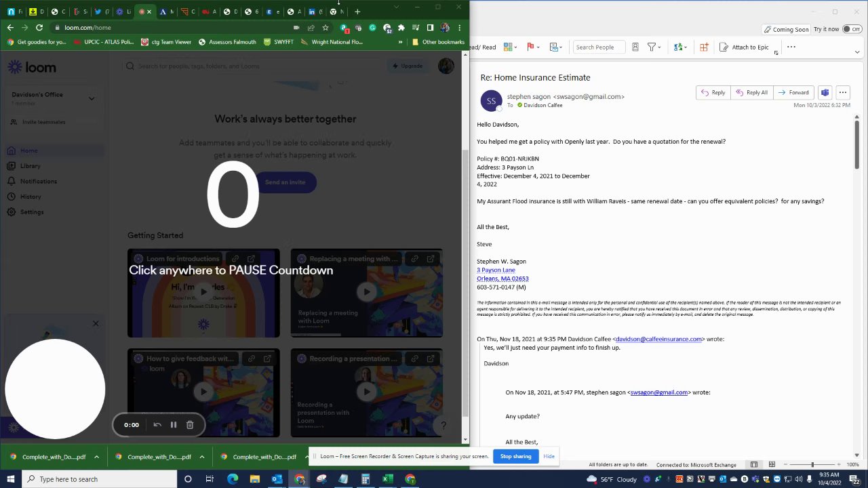Open the Address Book icon in Outlook ribbon
Image resolution: width=868 pixels, height=488 pixels.
tap(635, 47)
